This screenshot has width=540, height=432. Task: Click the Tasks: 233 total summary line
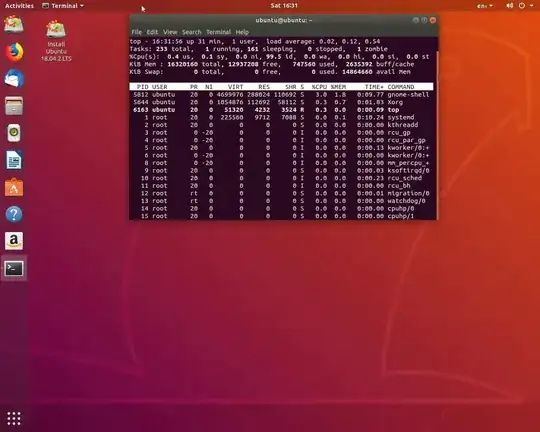coord(259,49)
